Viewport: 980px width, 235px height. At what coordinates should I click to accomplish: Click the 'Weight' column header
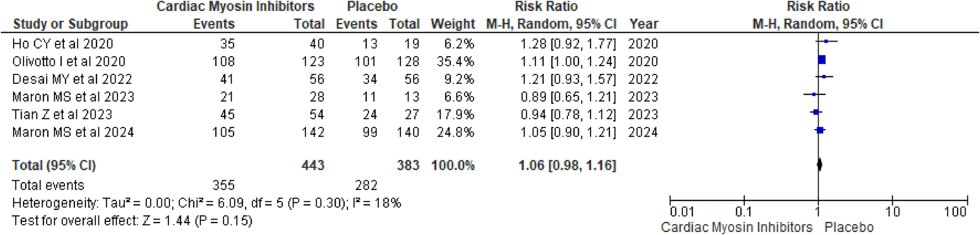tap(452, 24)
